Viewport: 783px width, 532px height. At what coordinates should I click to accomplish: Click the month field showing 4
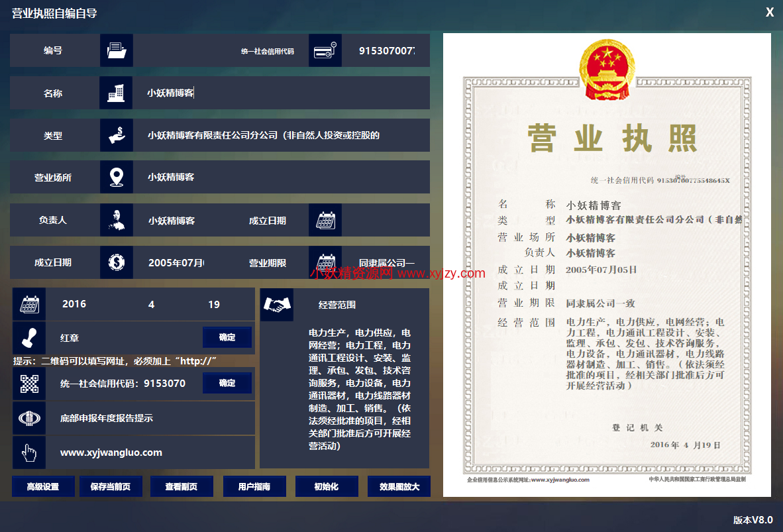point(151,304)
